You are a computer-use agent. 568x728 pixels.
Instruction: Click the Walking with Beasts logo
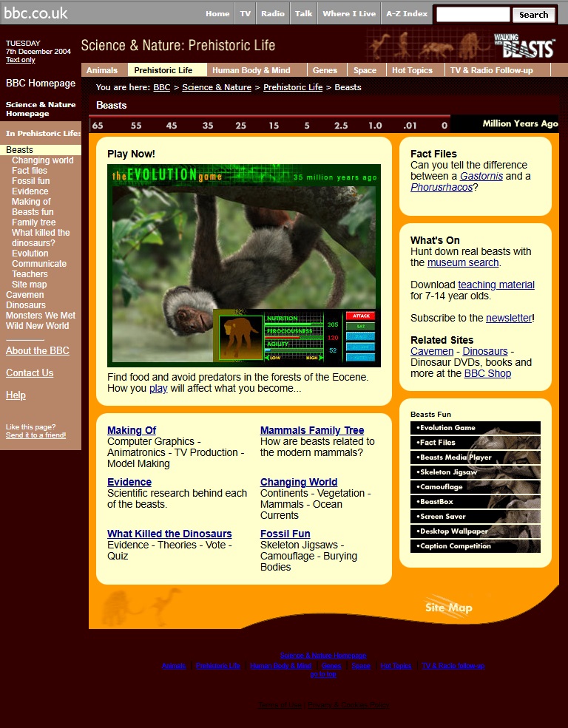(524, 46)
